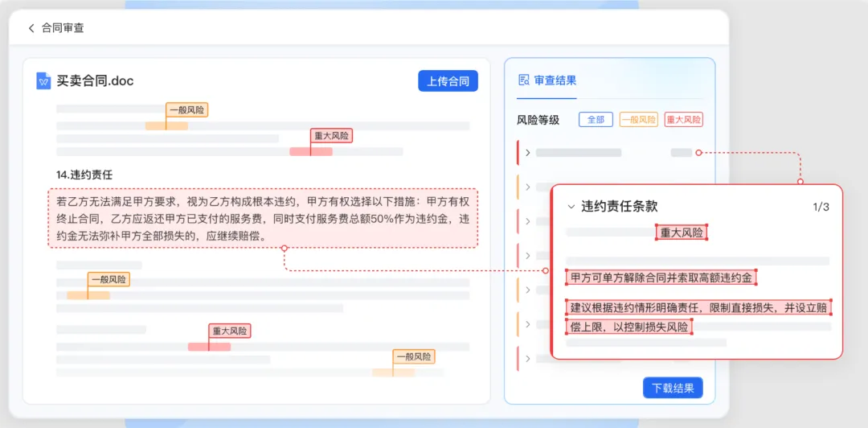Expand the second result row with orange marker
The height and width of the screenshot is (428, 868).
[x=527, y=187]
